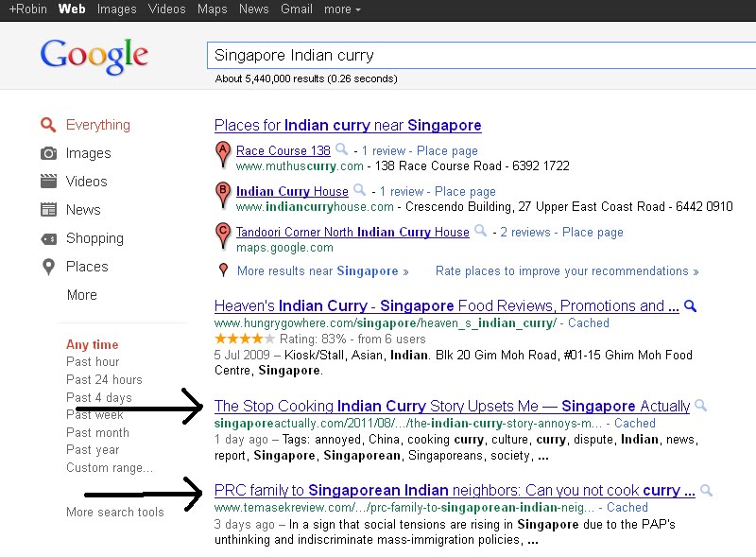Expand More search tools
This screenshot has width=756, height=557.
(114, 513)
